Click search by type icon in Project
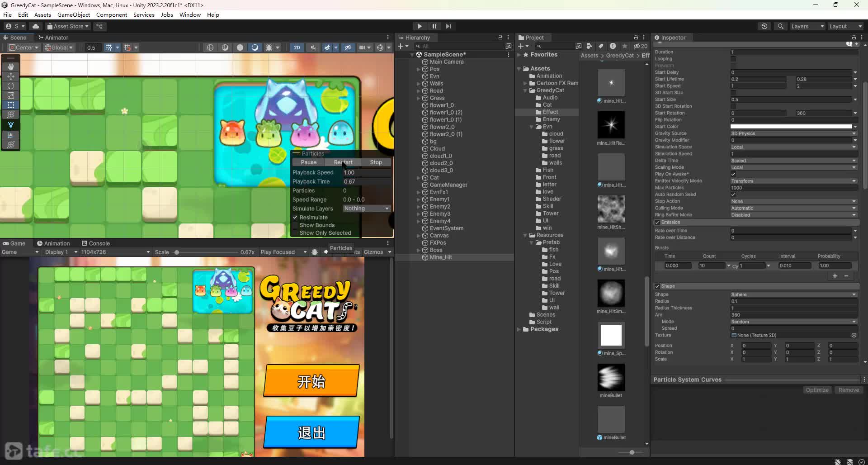This screenshot has width=868, height=465. (x=589, y=46)
